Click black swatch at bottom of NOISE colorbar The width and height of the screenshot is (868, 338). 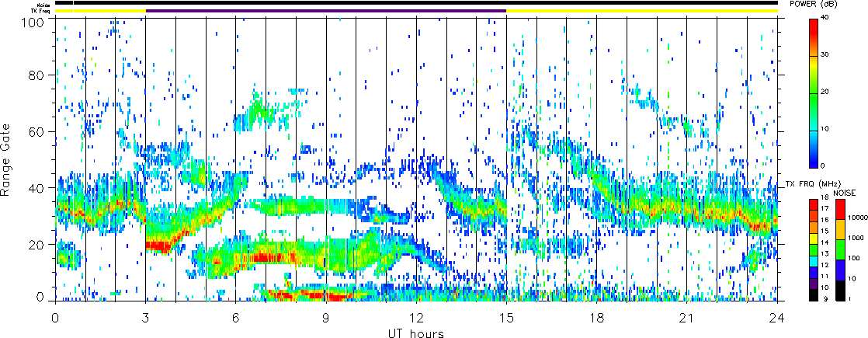[x=840, y=291]
